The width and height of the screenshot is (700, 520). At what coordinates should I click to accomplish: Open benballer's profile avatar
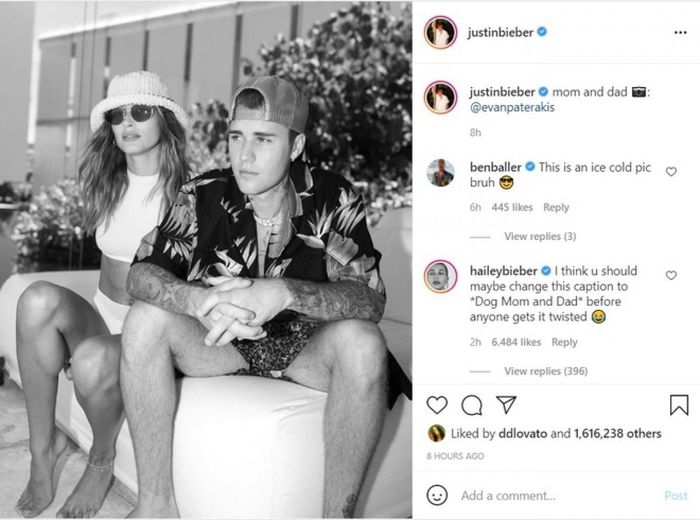tap(441, 172)
